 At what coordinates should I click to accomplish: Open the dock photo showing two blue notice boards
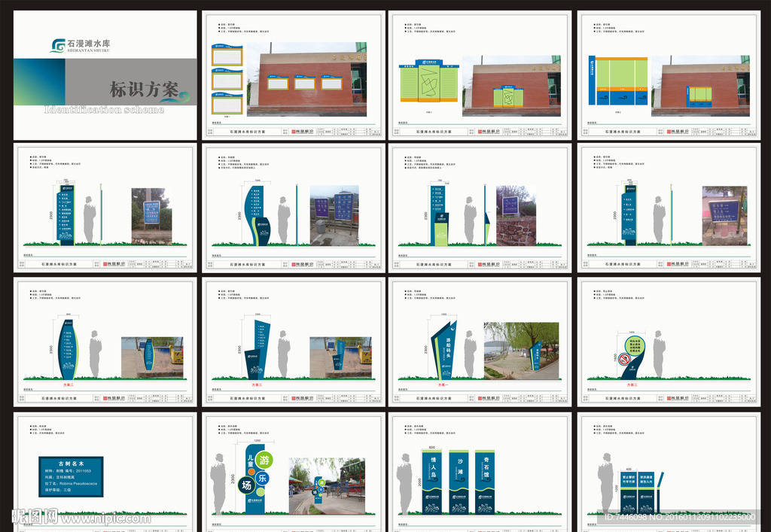tap(334, 215)
